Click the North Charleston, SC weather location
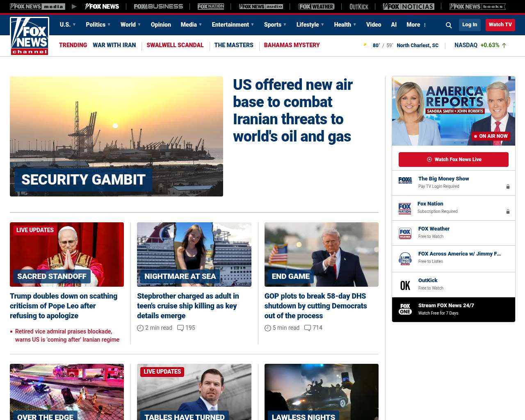The width and height of the screenshot is (525, 420). 418,46
